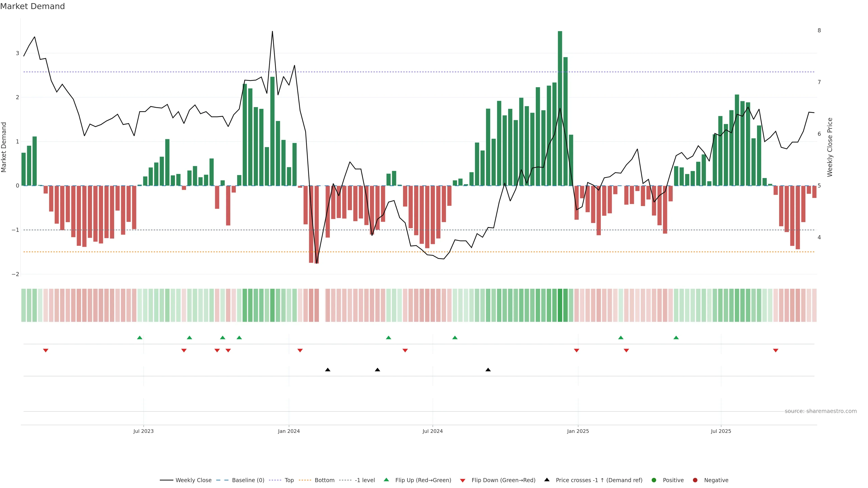The image size is (868, 488).
Task: Toggle the Flip Down red triangle legend icon
Action: click(x=463, y=480)
